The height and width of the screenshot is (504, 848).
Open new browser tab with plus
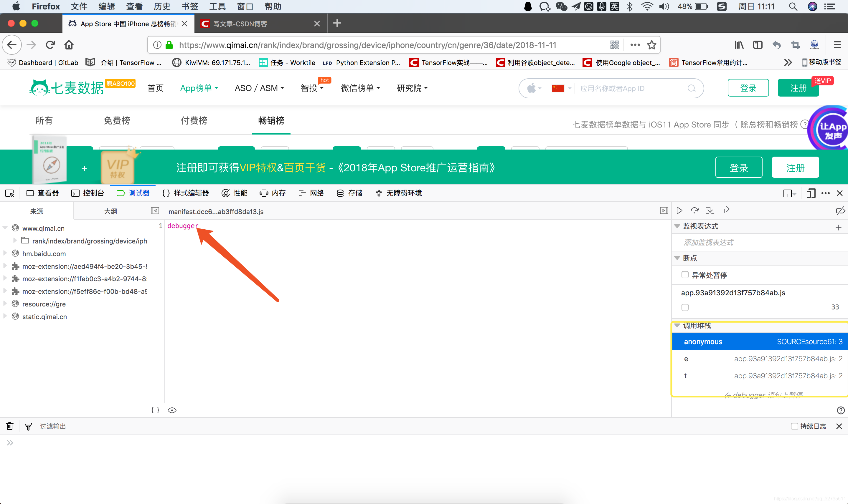(337, 23)
